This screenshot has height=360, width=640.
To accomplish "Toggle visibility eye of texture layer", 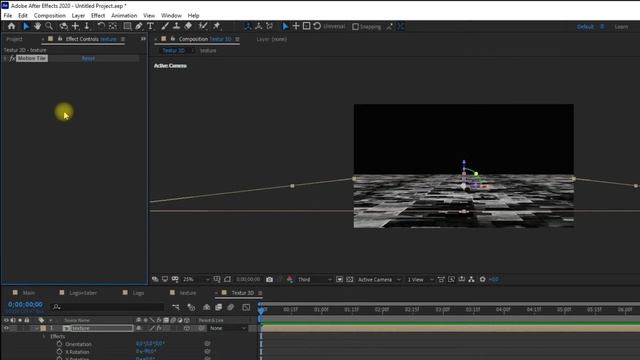I will 6,328.
